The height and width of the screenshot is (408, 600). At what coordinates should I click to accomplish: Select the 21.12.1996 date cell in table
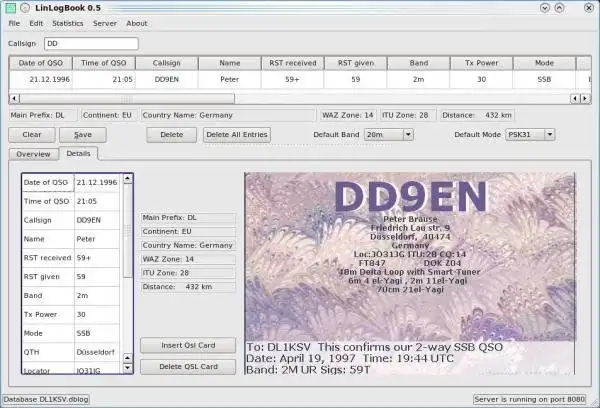41,80
